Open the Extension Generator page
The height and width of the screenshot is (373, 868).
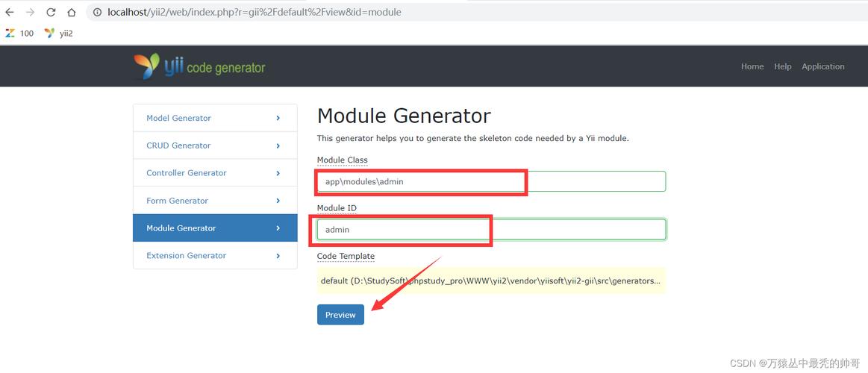[216, 256]
